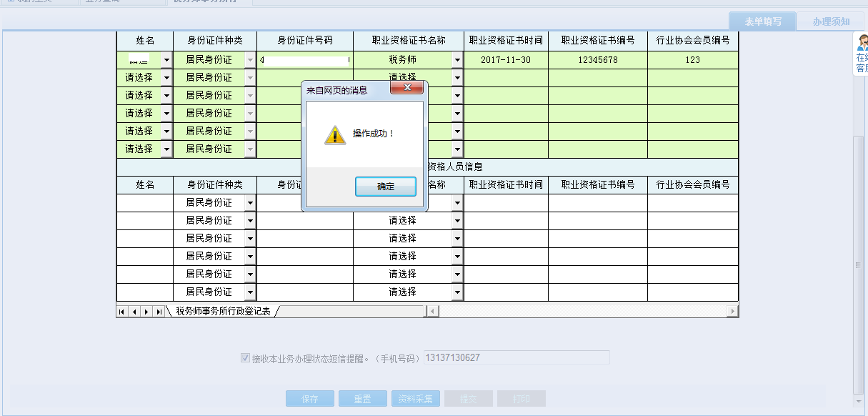Select the 表单填写 tab
This screenshot has width=868, height=416.
pos(762,20)
